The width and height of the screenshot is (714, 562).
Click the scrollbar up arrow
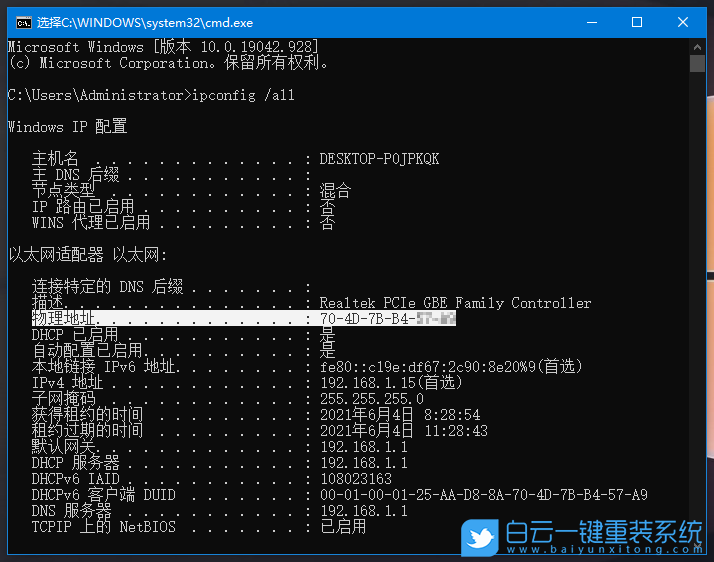697,46
